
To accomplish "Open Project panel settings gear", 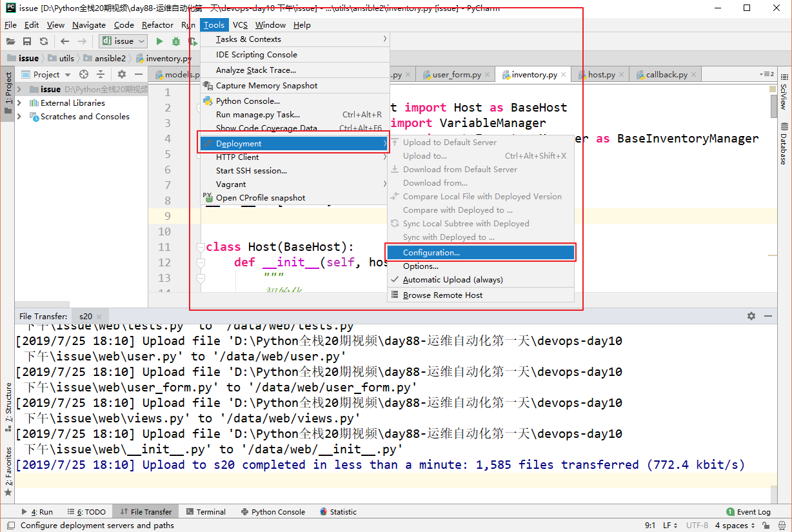I will [122, 75].
